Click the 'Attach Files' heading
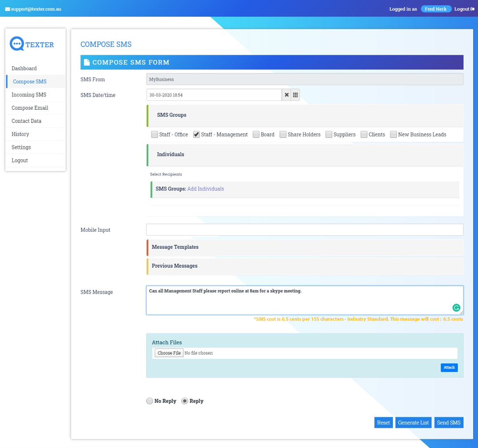478x448 pixels. [167, 342]
